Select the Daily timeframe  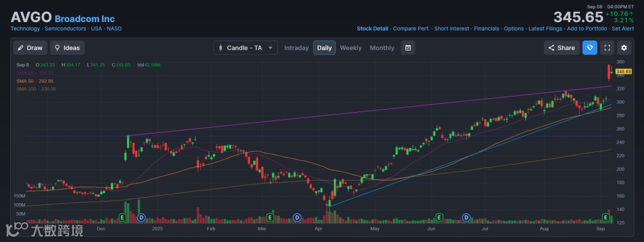coord(324,48)
